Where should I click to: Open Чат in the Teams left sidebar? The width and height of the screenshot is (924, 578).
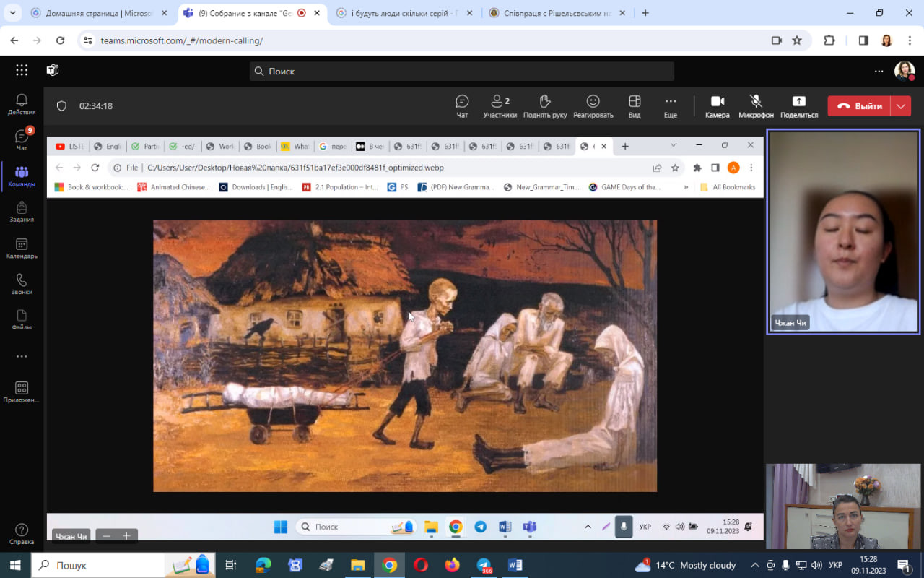click(x=22, y=139)
